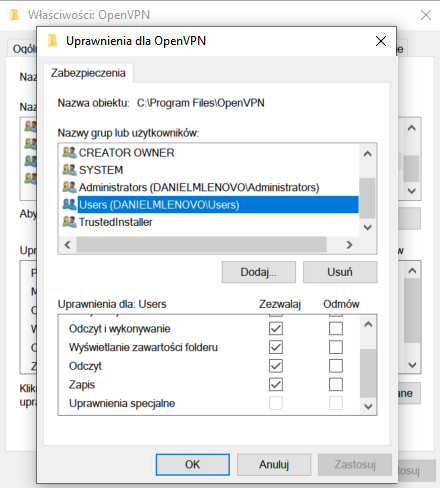
Task: Click the scroll up arrow in the Właściwości permissions list
Action: [412, 270]
